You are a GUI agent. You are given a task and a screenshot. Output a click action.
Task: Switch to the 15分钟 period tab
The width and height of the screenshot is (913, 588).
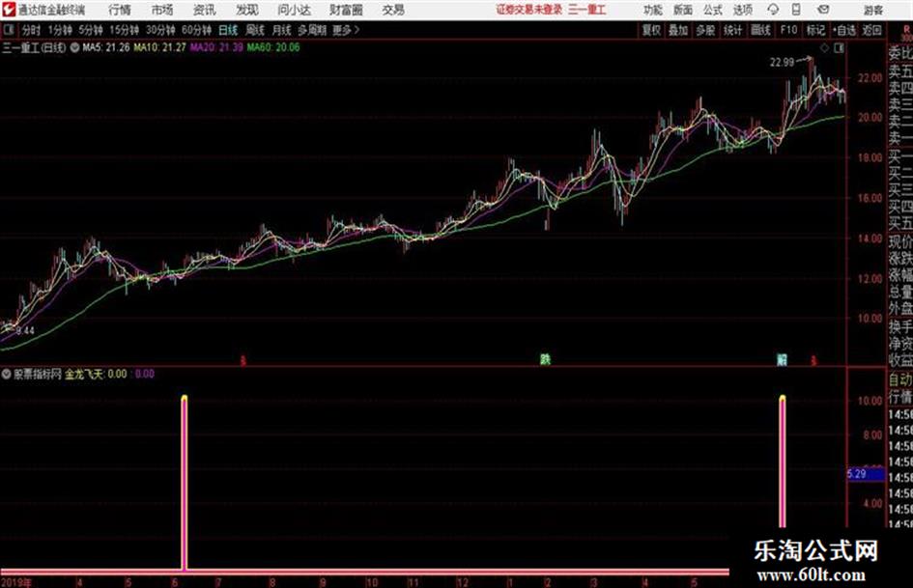click(x=125, y=30)
